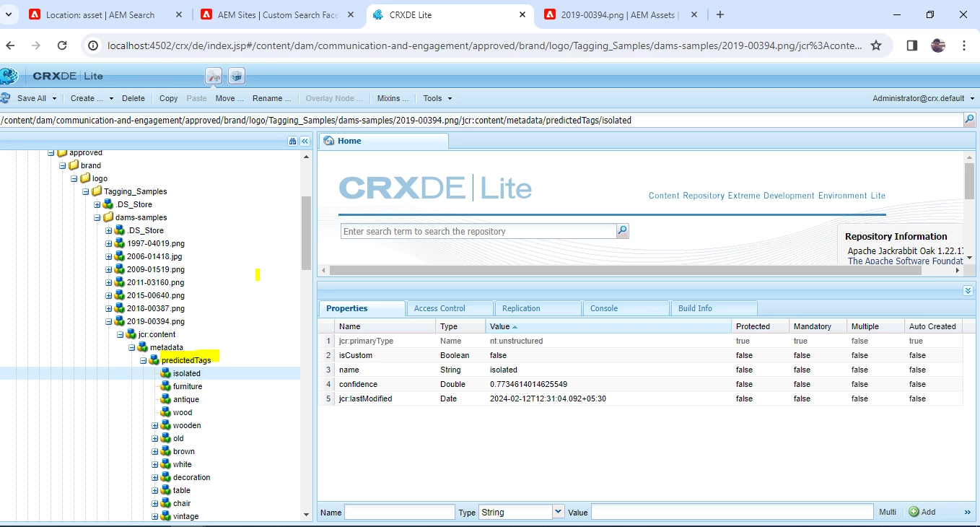
Task: Open the Console tab
Action: click(x=626, y=308)
